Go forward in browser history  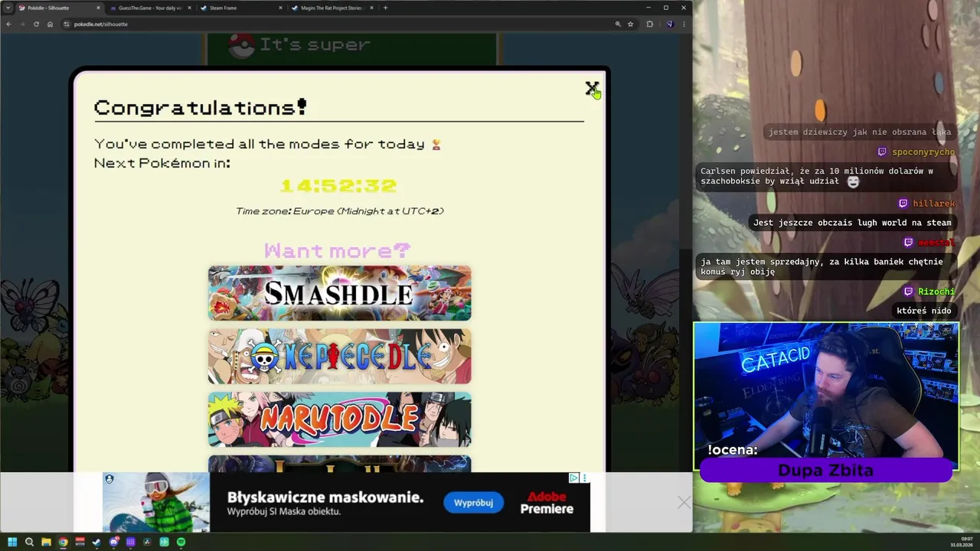pyautogui.click(x=22, y=24)
